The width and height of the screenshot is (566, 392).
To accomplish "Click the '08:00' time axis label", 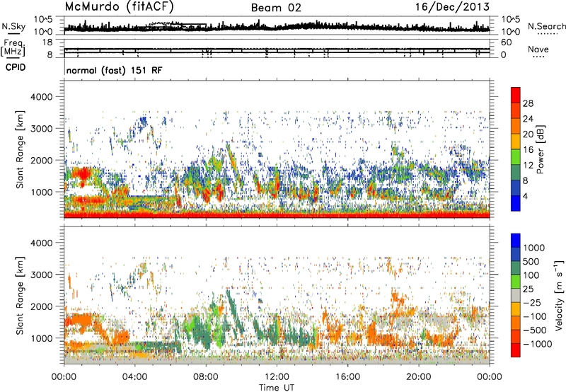I will click(x=206, y=377).
